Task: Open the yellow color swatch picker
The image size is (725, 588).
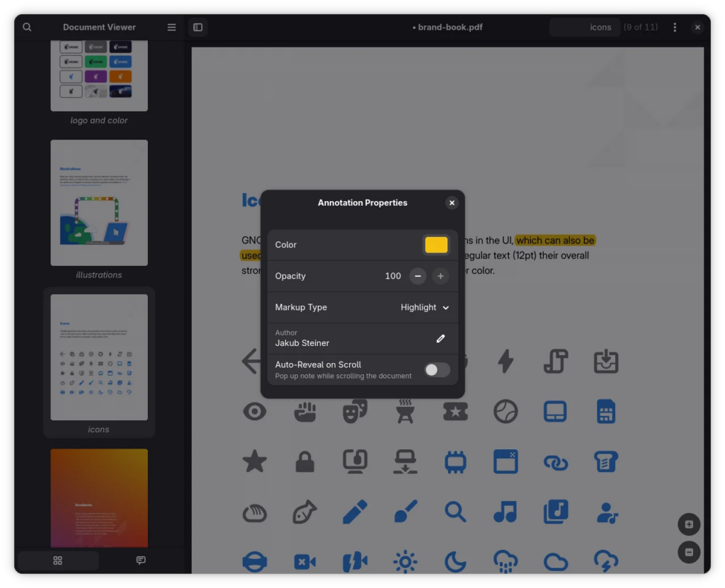Action: tap(436, 245)
